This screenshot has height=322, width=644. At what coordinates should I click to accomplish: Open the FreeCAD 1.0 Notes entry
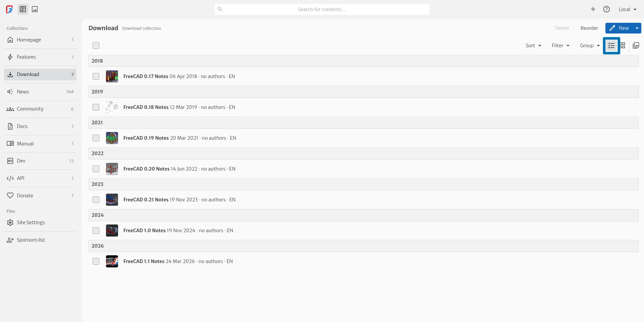click(364, 231)
